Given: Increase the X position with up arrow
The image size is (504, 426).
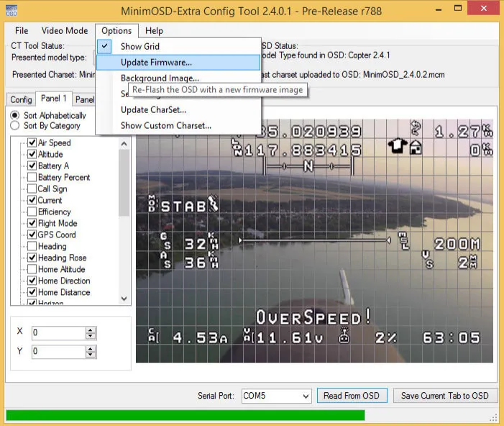Looking at the screenshot, I should click(90, 330).
